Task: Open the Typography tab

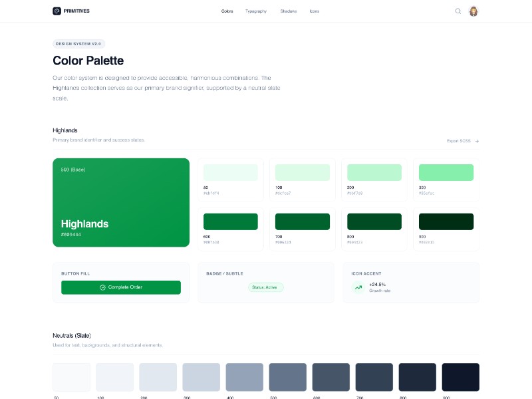Action: (x=256, y=11)
